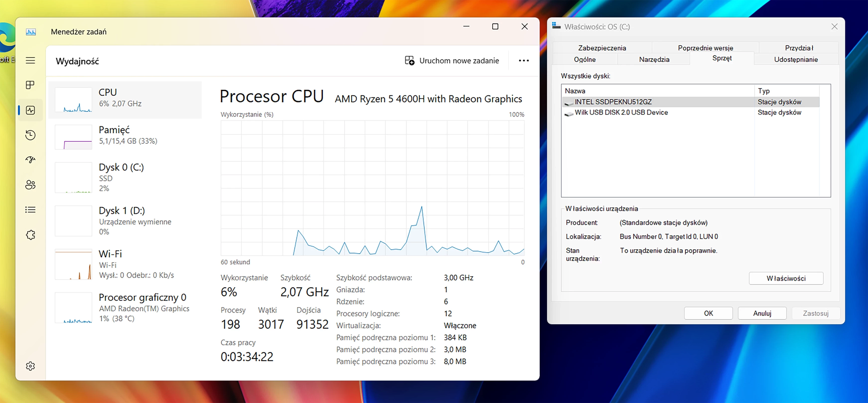Click Uruchom nowe zadanie button

[x=452, y=61]
